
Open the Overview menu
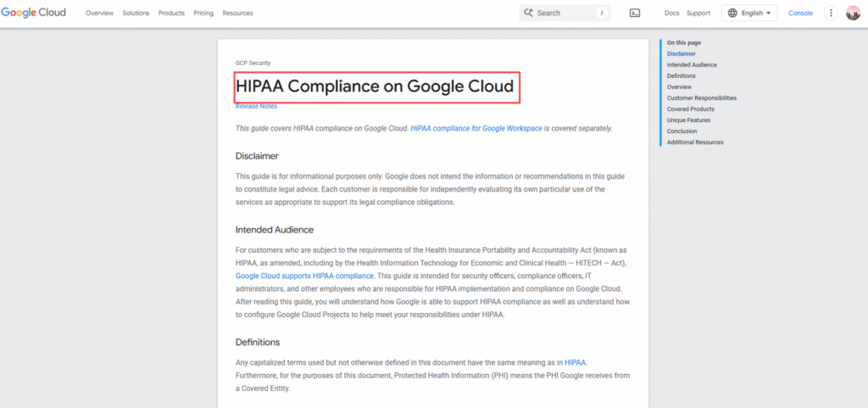click(x=99, y=14)
